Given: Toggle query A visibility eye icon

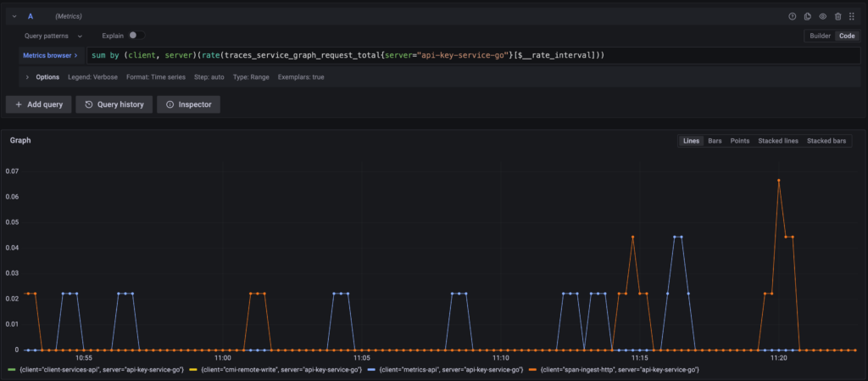Looking at the screenshot, I should 822,17.
